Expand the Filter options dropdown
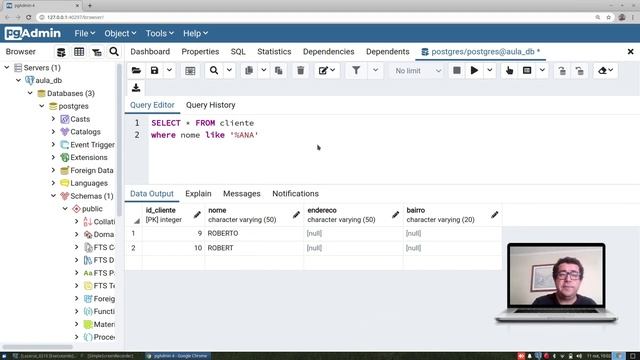The image size is (640, 360). (x=375, y=71)
